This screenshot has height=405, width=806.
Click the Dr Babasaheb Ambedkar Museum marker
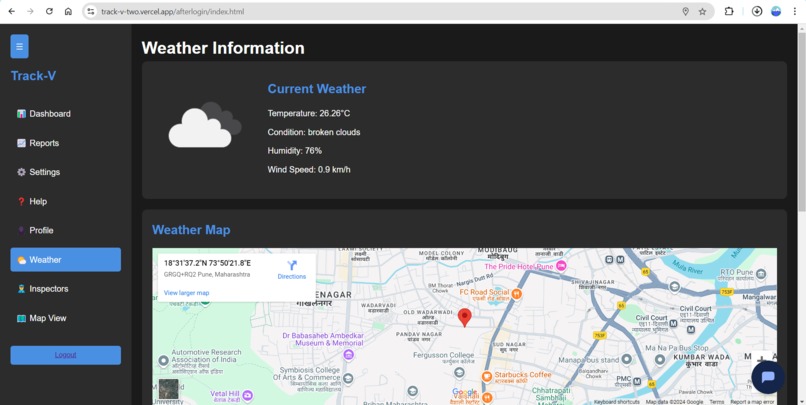point(349,355)
